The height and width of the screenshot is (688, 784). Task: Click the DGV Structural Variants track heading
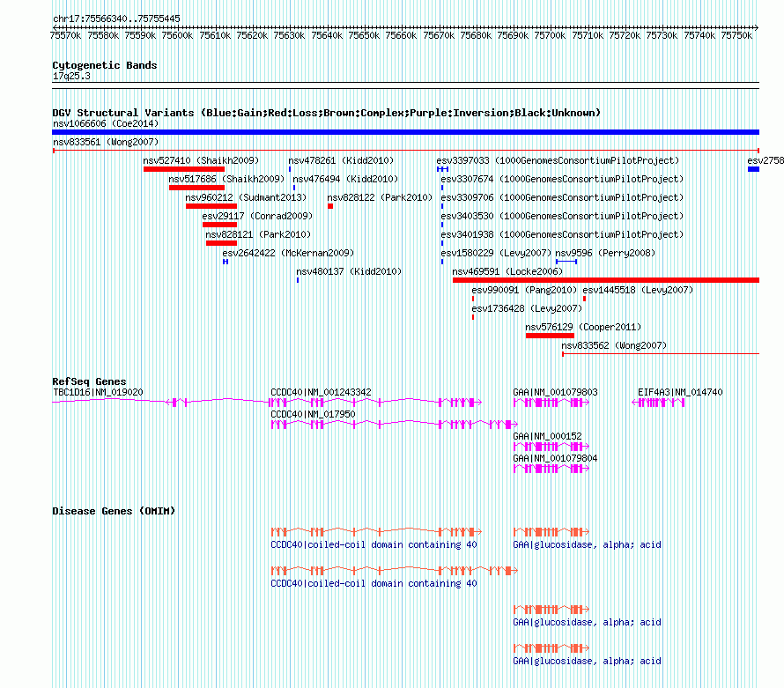pyautogui.click(x=327, y=113)
